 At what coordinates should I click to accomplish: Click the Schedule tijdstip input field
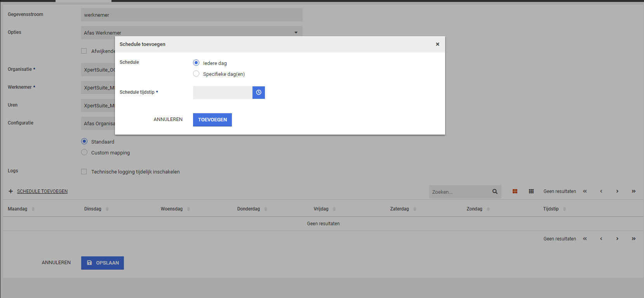pos(223,93)
